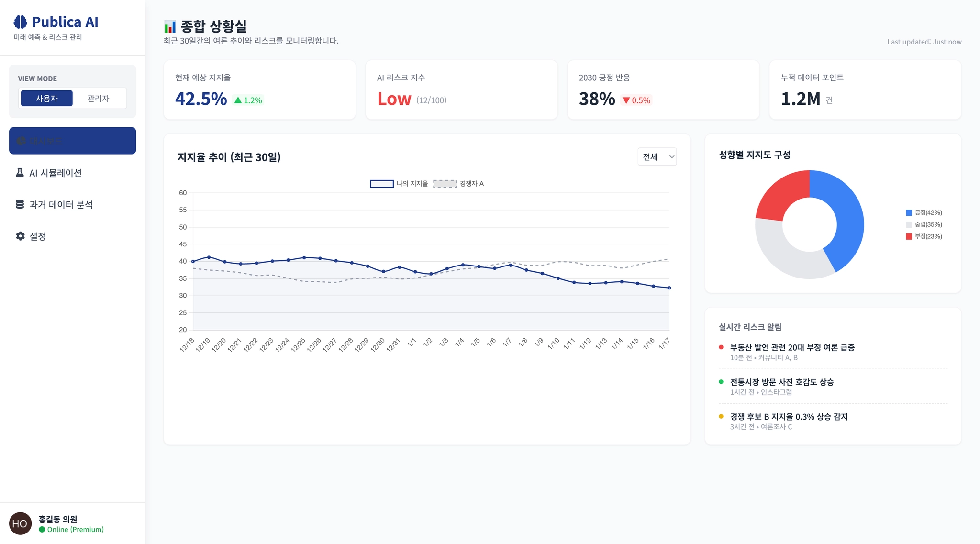980x544 pixels.
Task: Open the 과거 데이터 분석 menu item
Action: tap(61, 205)
